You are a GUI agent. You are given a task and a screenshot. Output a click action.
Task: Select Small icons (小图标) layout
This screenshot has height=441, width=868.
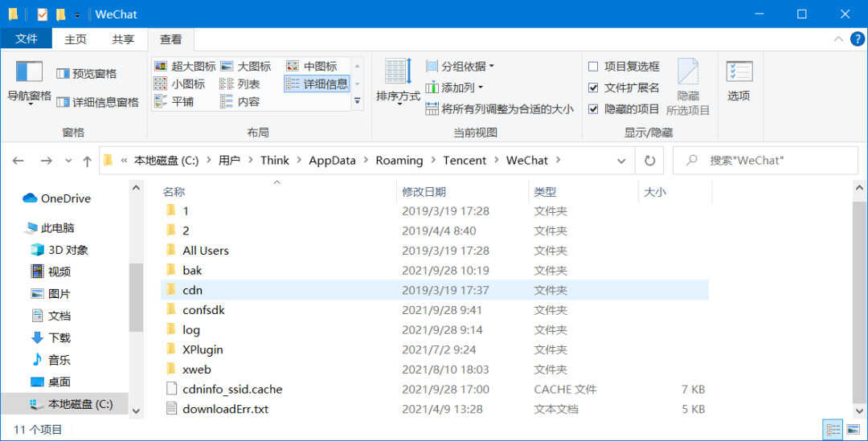coord(179,84)
